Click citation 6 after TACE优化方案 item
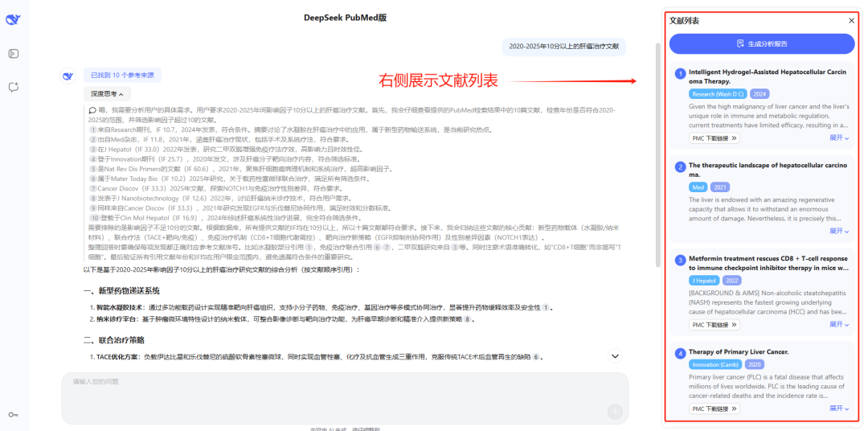868x431 pixels. (x=535, y=357)
